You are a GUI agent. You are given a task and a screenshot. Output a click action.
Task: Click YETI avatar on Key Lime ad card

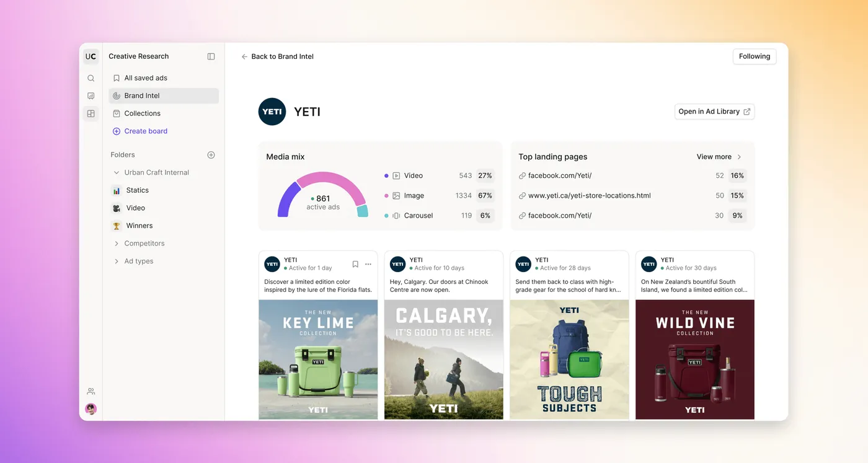(x=272, y=264)
